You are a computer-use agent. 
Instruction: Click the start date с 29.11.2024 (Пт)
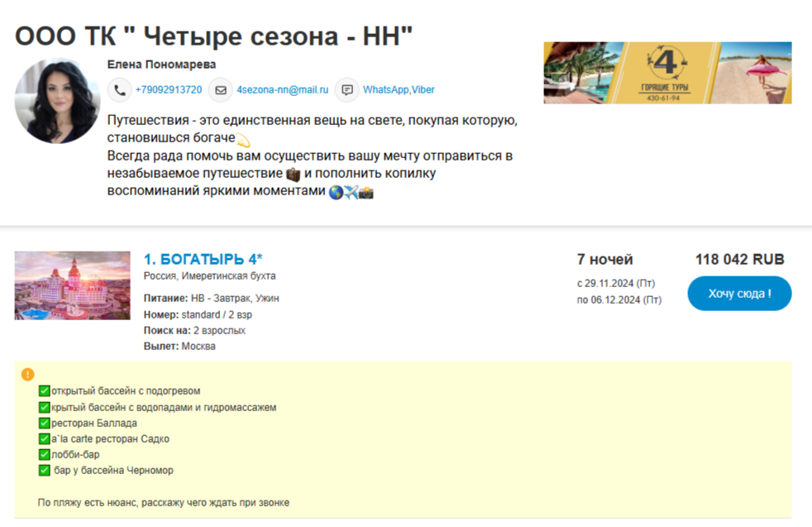pos(616,284)
